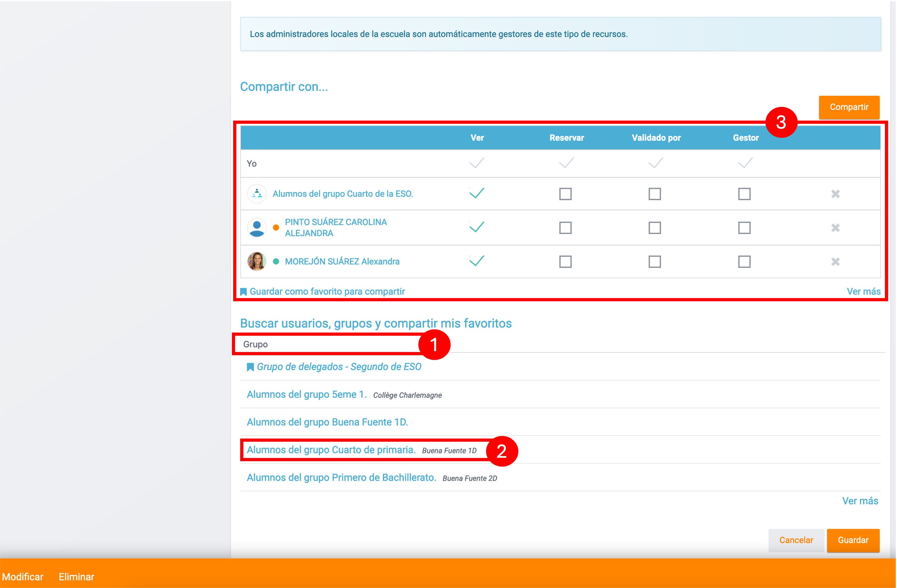This screenshot has height=588, width=897.
Task: Expand shared list with upper Ver más
Action: [863, 291]
